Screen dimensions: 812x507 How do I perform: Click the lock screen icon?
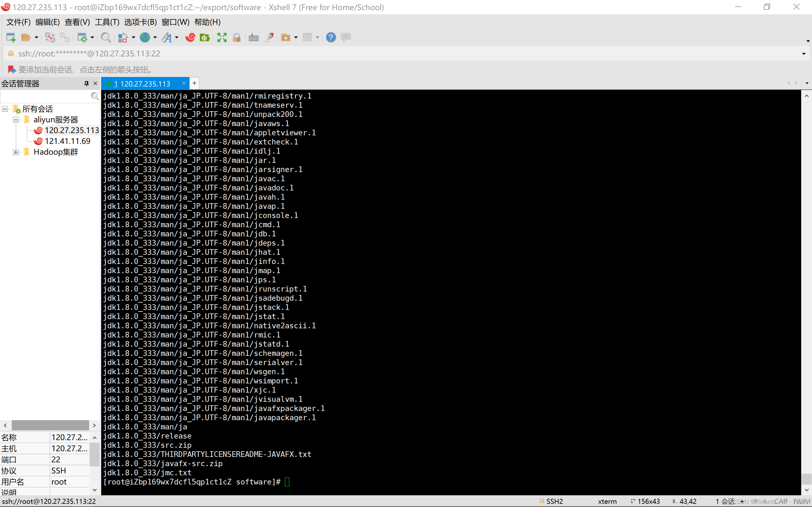[237, 37]
